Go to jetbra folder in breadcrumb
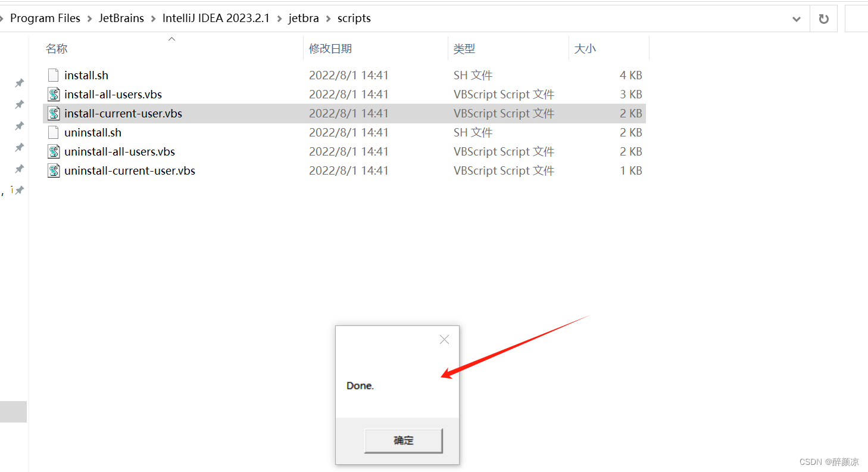 tap(304, 18)
